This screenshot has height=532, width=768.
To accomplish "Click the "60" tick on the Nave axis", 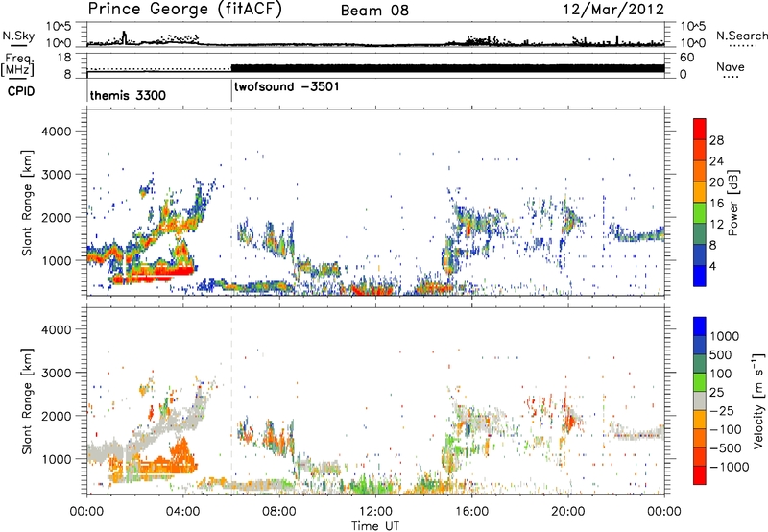I will [x=686, y=58].
